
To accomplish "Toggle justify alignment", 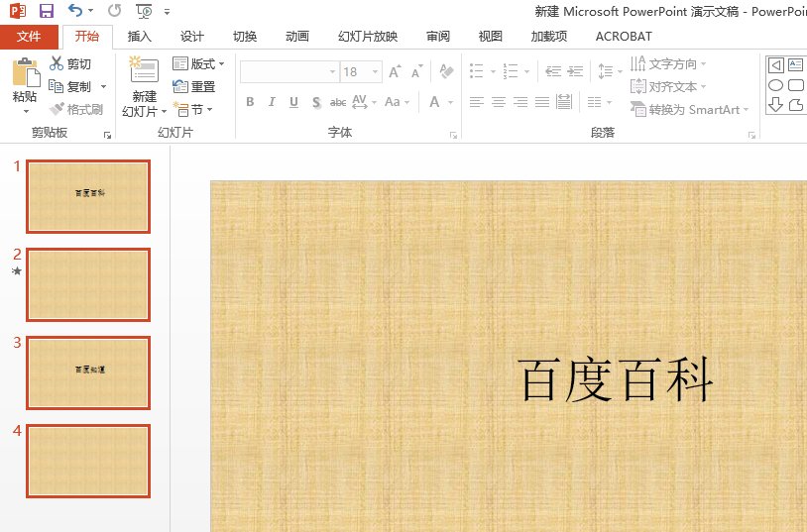I will [542, 102].
